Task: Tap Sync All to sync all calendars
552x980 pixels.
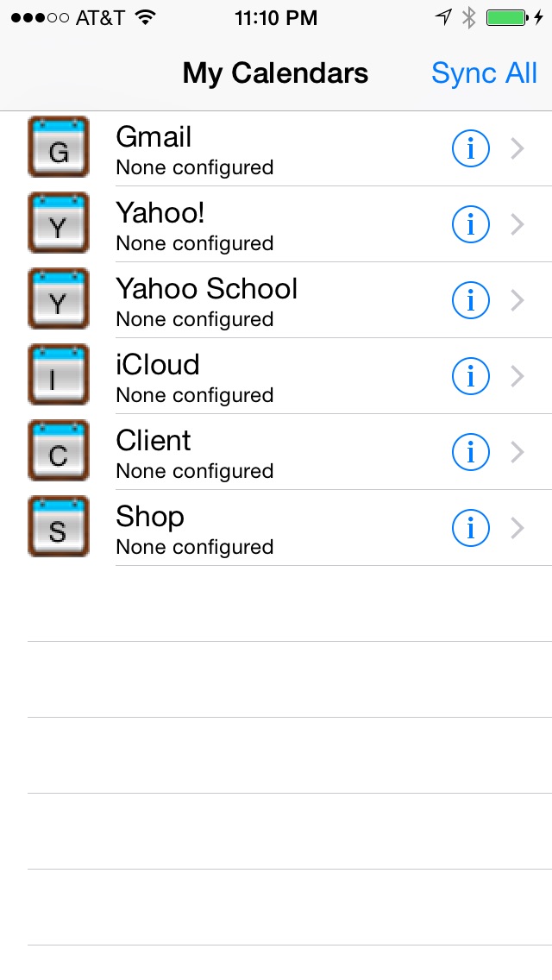Action: point(484,73)
